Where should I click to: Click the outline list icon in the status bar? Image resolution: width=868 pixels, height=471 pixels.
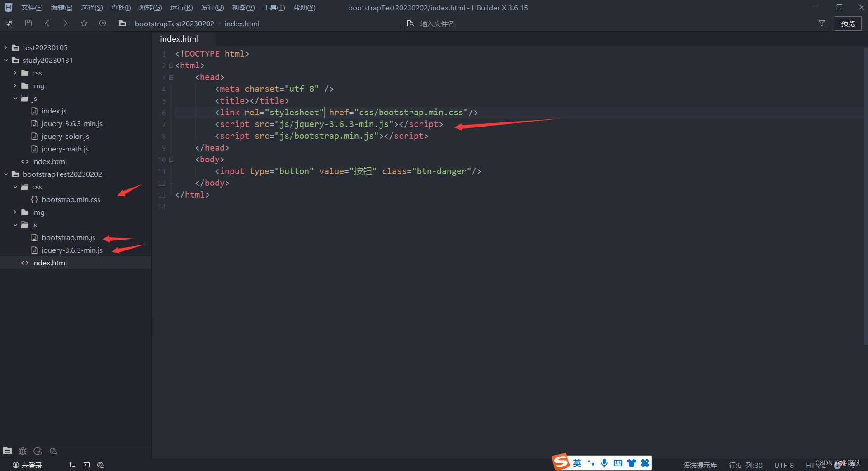coord(73,465)
